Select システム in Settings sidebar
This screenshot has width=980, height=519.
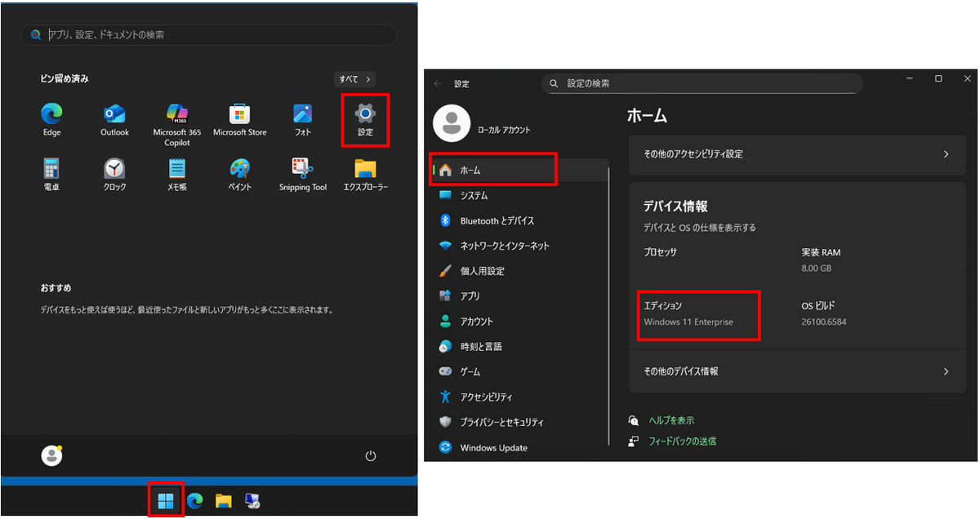[x=474, y=196]
